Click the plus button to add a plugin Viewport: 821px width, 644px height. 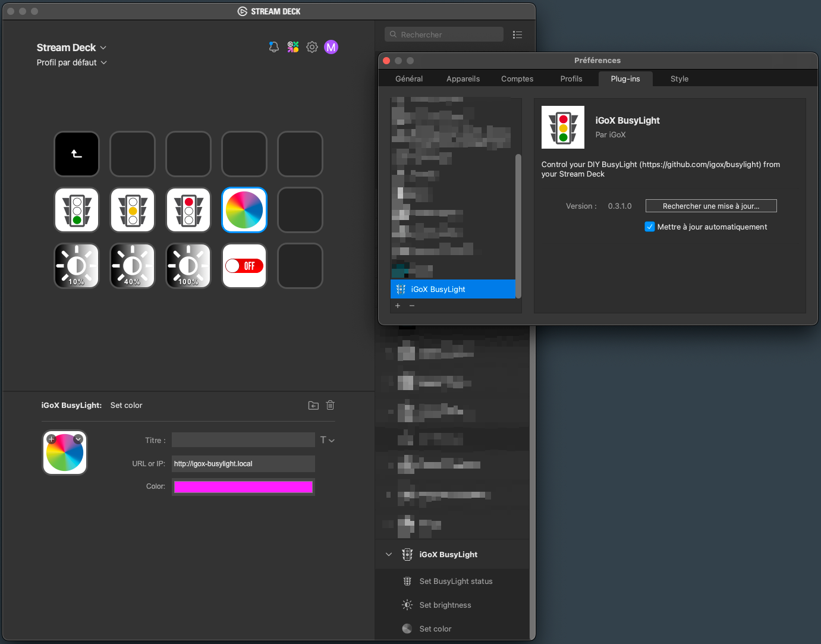(x=397, y=305)
